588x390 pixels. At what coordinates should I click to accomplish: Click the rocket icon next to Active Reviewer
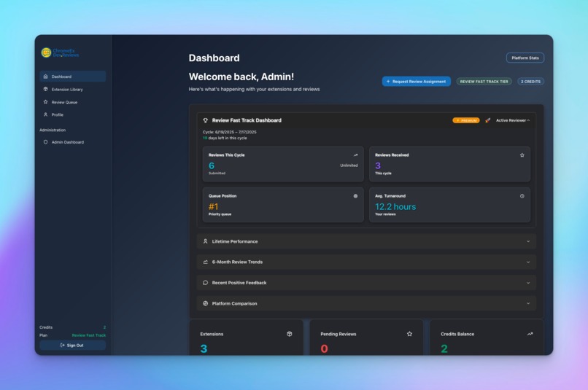tap(487, 120)
